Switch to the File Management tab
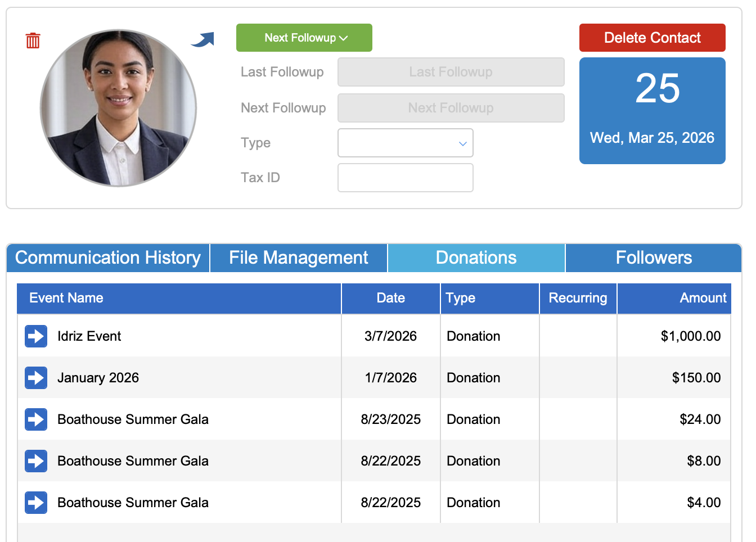This screenshot has width=756, height=542. pyautogui.click(x=298, y=258)
